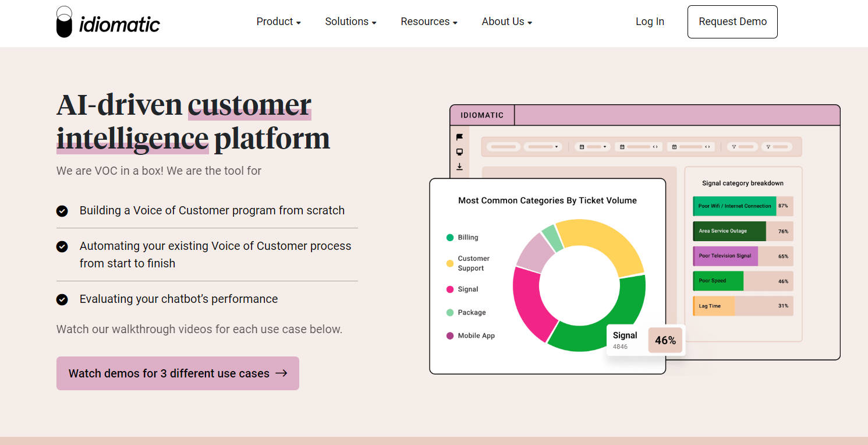868x445 pixels.
Task: Select the IDIOMATIC tab in dashboard preview
Action: [482, 115]
